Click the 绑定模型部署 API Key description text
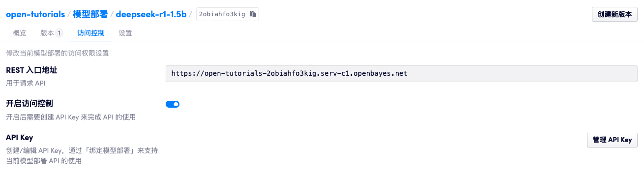The image size is (644, 177). (82, 155)
